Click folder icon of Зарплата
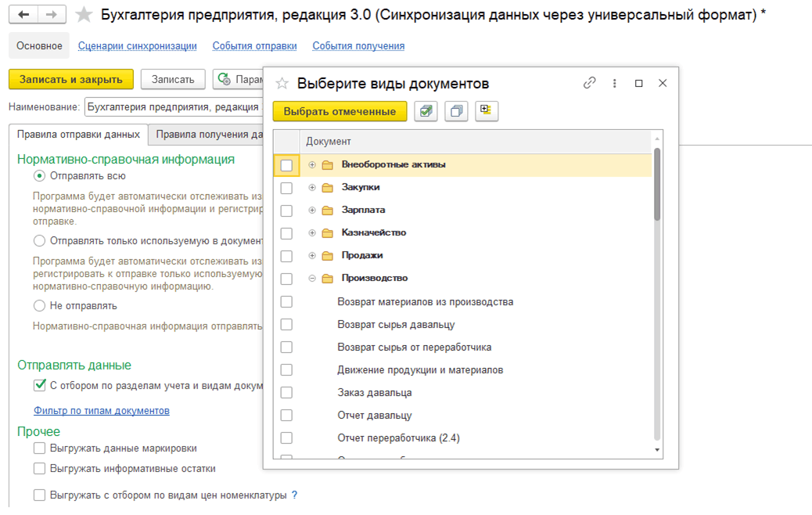The height and width of the screenshot is (515, 812). pos(327,211)
